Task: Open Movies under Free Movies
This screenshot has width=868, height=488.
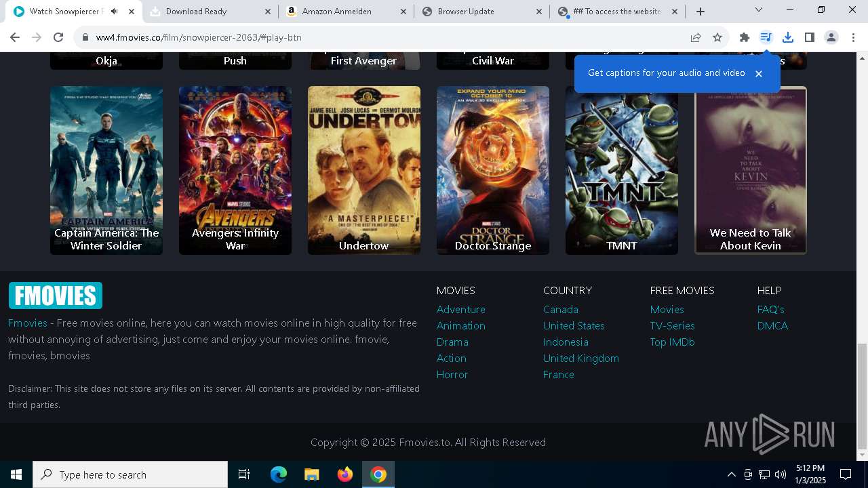Action: [x=667, y=309]
